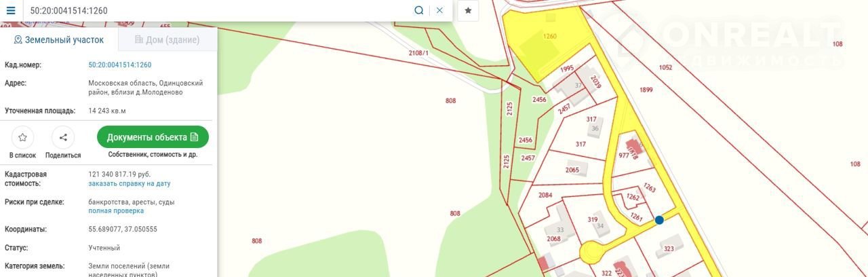This screenshot has width=868, height=277.
Task: Click заказать справку на дату link
Action: click(129, 183)
